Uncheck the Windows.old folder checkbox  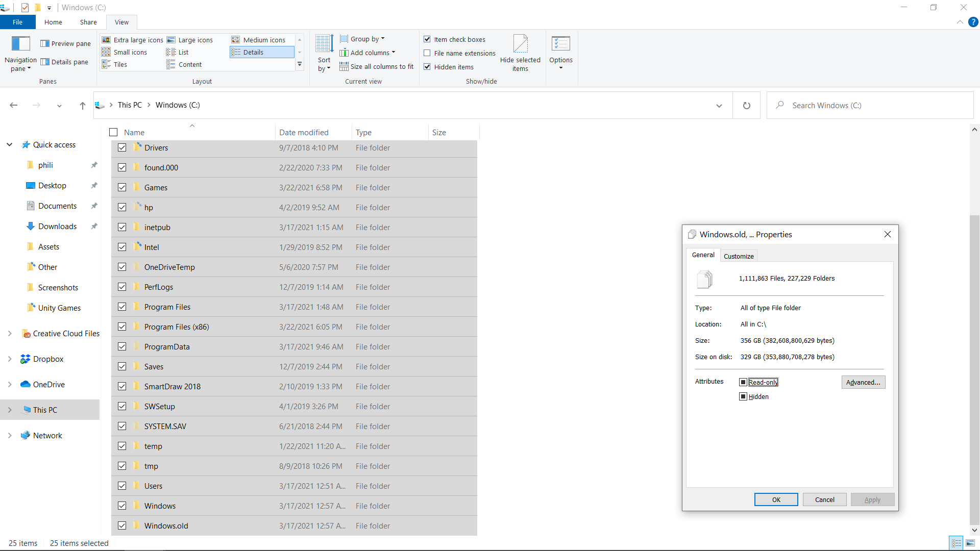coord(122,525)
